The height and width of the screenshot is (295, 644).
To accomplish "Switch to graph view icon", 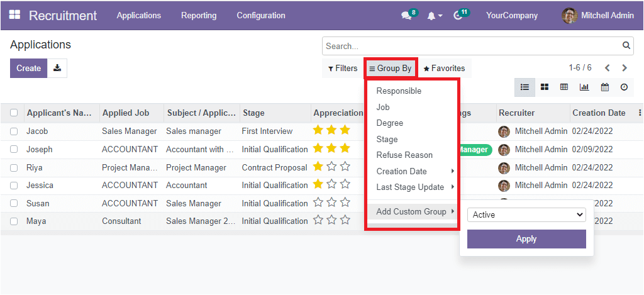I will 584,87.
